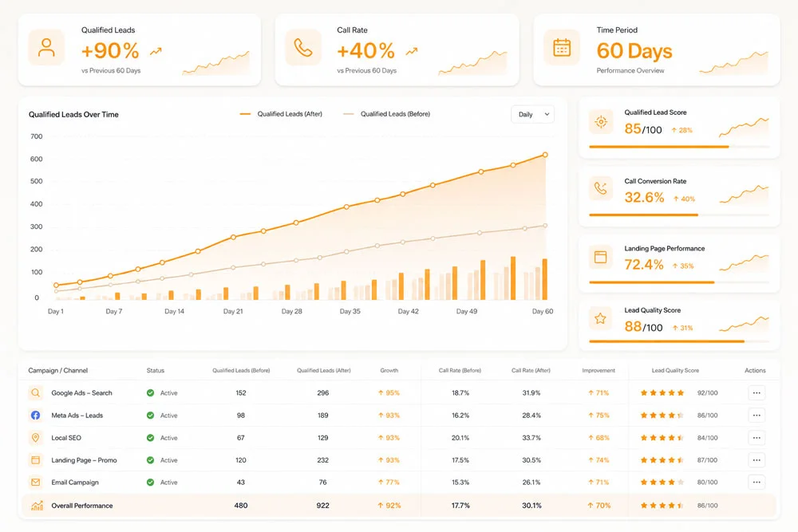
Task: Sort by the Campaign / Channel column header
Action: 58,370
